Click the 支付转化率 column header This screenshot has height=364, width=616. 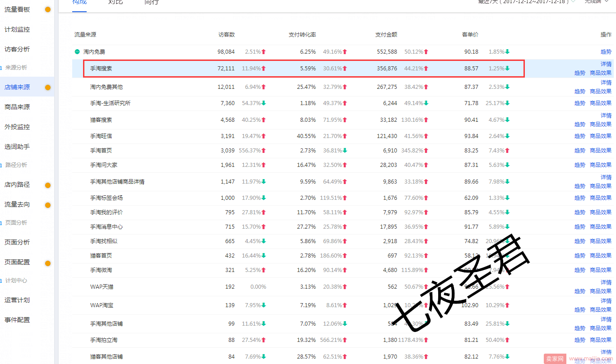click(302, 35)
